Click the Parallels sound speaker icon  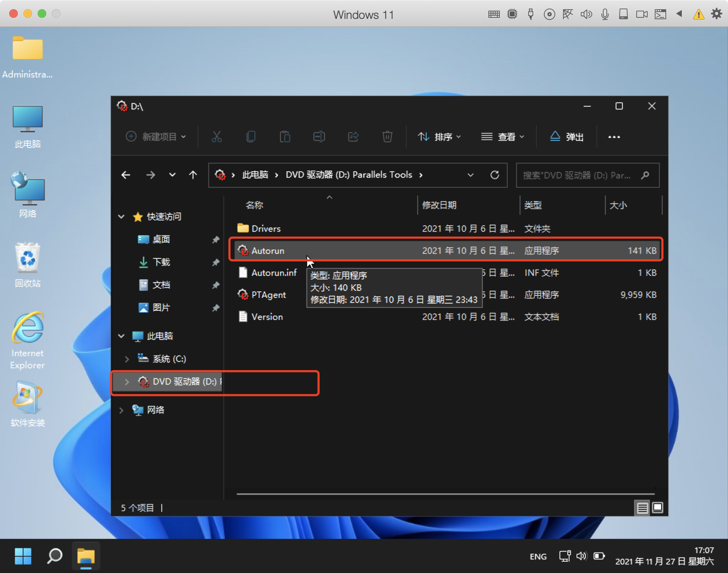tap(586, 14)
